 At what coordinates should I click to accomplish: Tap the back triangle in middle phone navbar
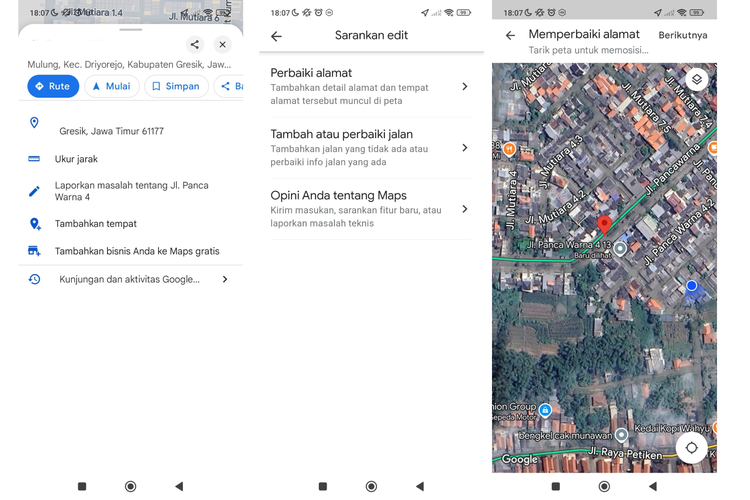click(420, 486)
